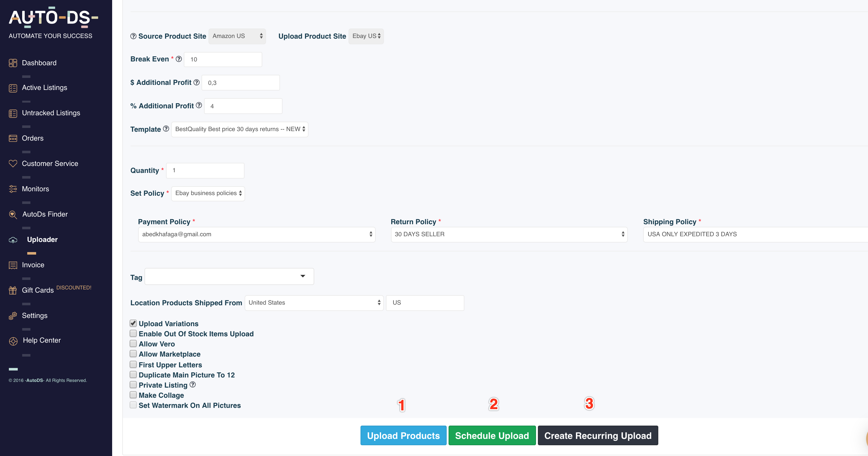The width and height of the screenshot is (868, 456).
Task: Open Monitors menu item
Action: pos(35,189)
